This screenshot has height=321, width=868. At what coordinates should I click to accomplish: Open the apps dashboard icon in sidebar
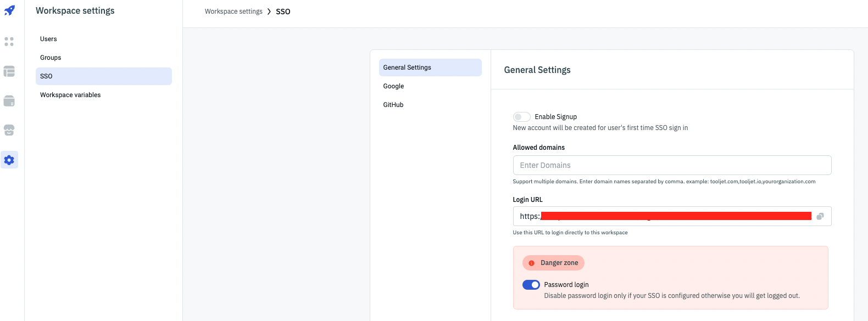[x=9, y=42]
